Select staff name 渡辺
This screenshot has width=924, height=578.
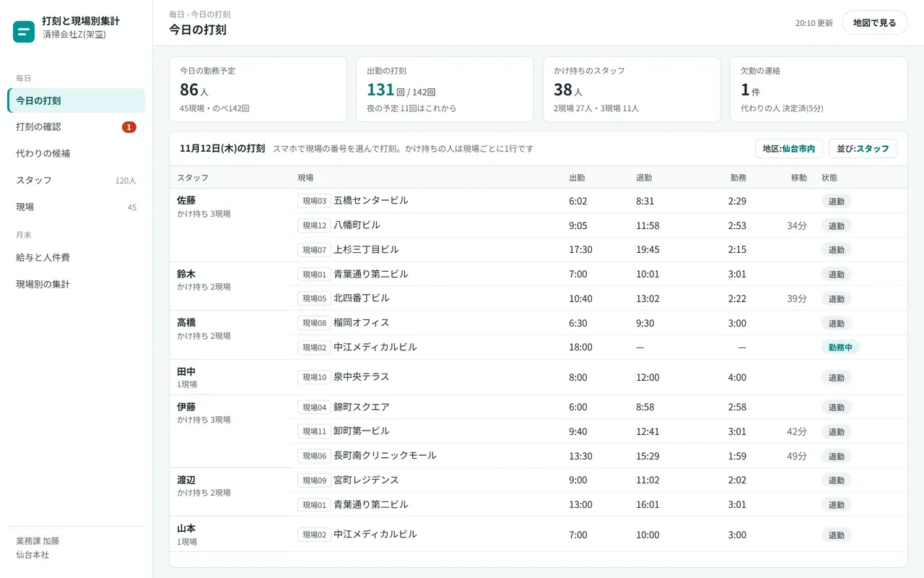click(x=186, y=480)
